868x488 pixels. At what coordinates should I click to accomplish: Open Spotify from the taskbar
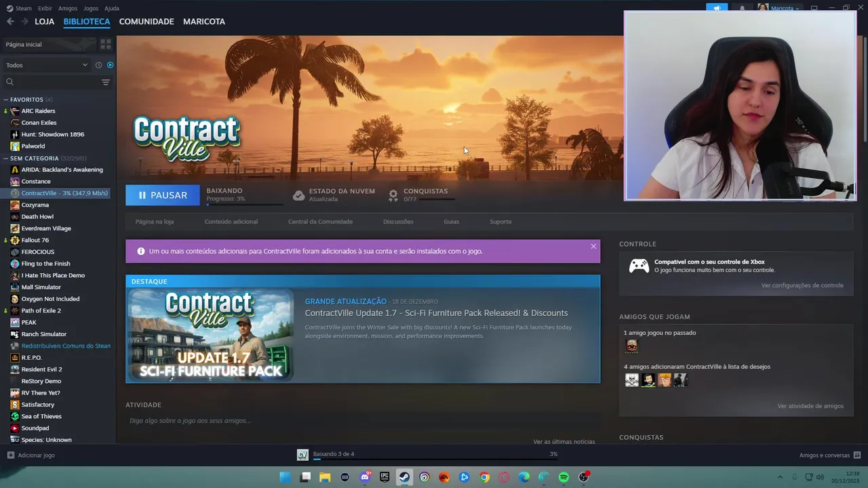564,477
